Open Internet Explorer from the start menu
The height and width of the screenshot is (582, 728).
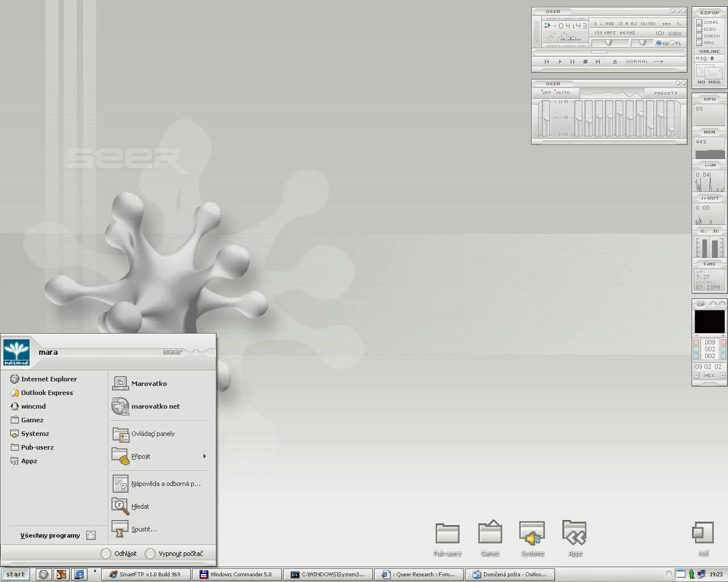tap(44, 379)
